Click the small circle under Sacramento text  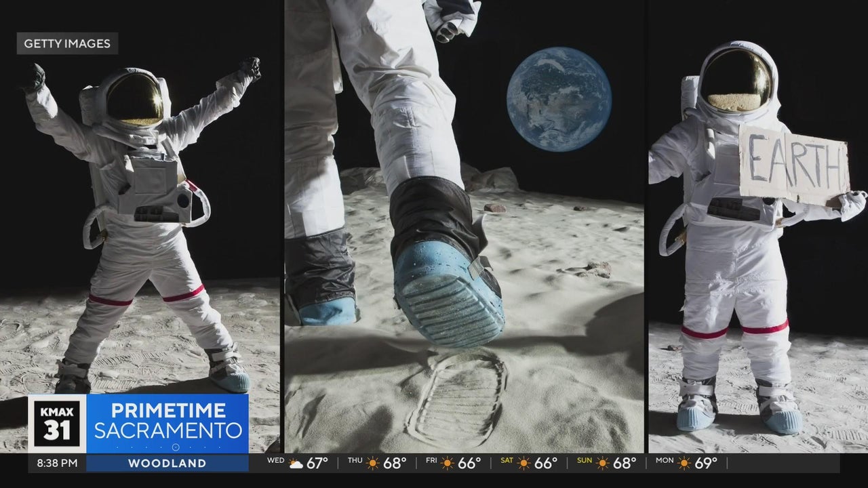coord(175,447)
